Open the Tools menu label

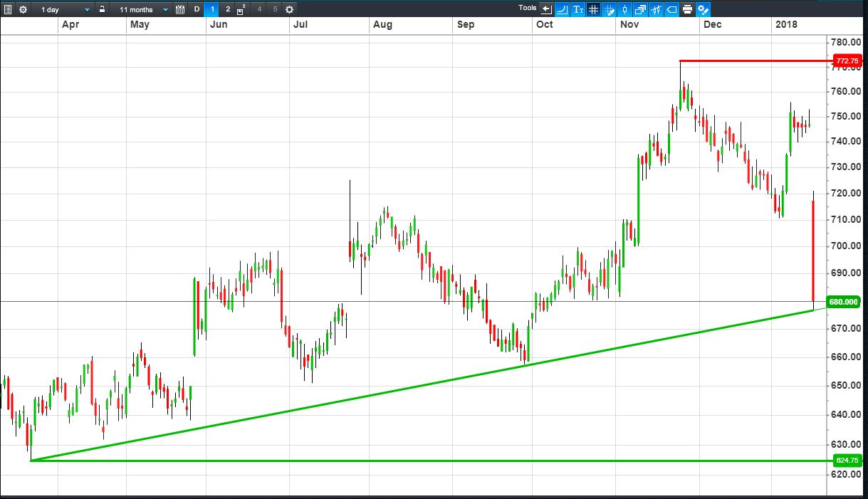click(x=528, y=8)
